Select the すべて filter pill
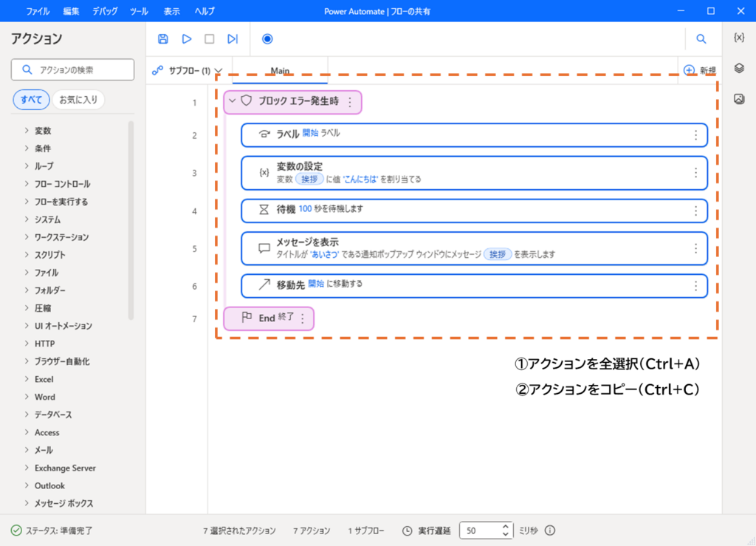The width and height of the screenshot is (756, 546). tap(31, 100)
